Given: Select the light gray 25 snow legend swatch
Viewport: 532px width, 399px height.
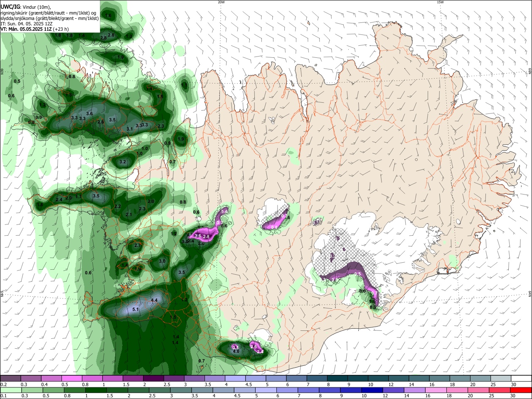Looking at the screenshot, I should click(501, 378).
